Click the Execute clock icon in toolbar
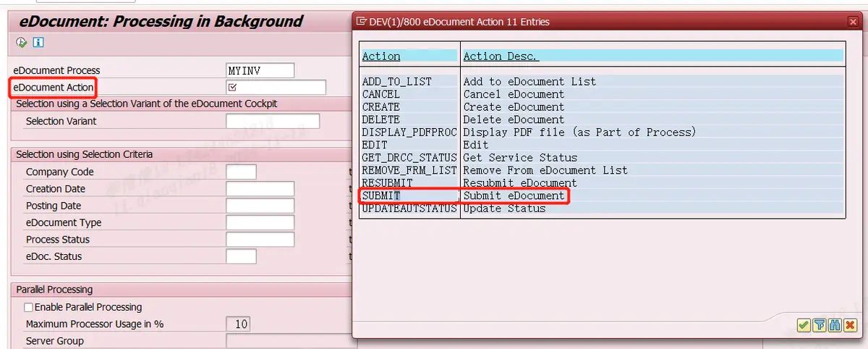The height and width of the screenshot is (349, 868). click(x=22, y=43)
